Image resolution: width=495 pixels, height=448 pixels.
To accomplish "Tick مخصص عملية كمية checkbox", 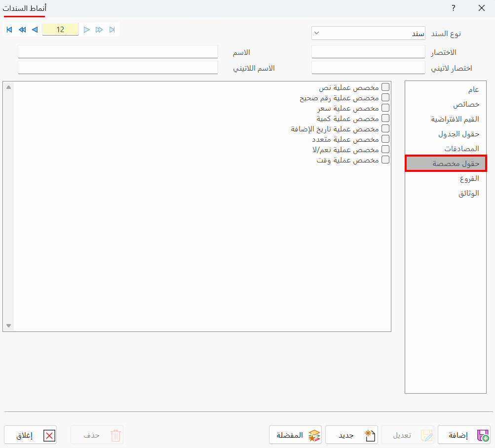I will click(x=385, y=118).
